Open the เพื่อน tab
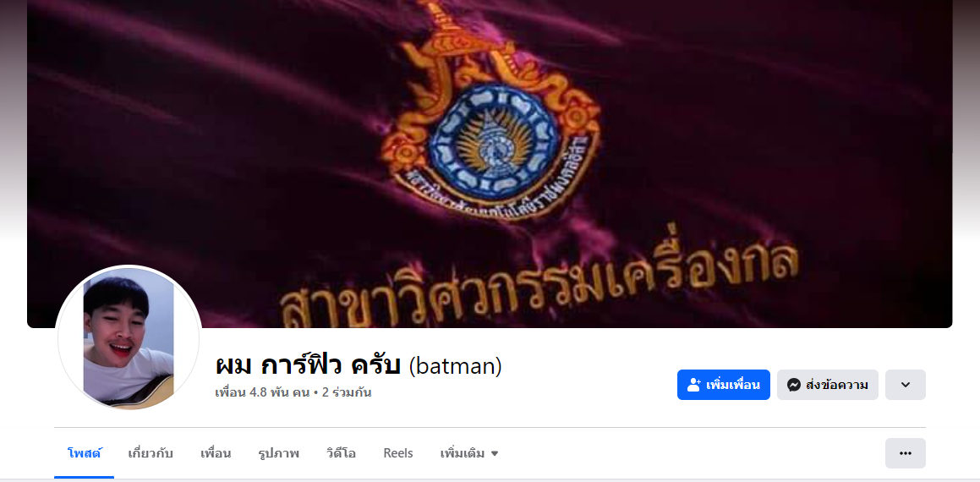 216,453
